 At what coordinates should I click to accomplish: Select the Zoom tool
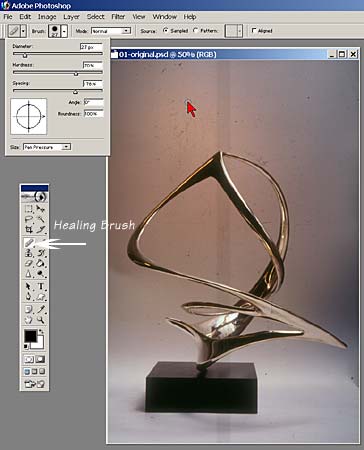tap(40, 320)
